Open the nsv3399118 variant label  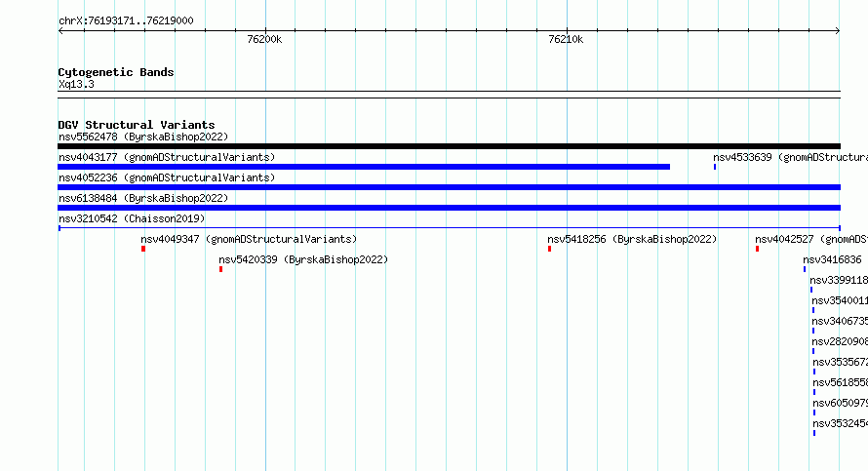tap(839, 280)
